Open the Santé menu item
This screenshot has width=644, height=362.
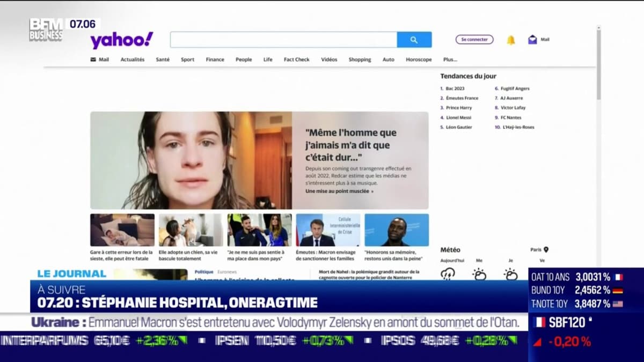tap(163, 60)
